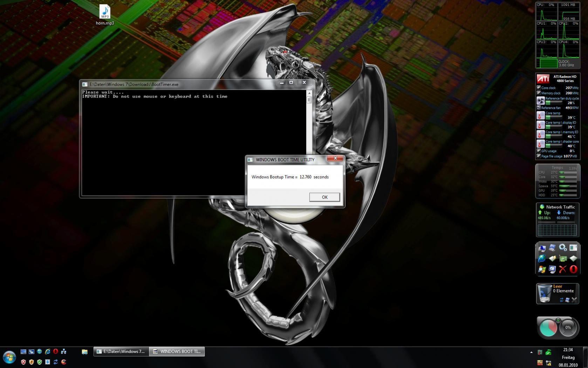Image resolution: width=588 pixels, height=368 pixels.
Task: Launch Opera from the quick launch bar
Action: [x=56, y=352]
